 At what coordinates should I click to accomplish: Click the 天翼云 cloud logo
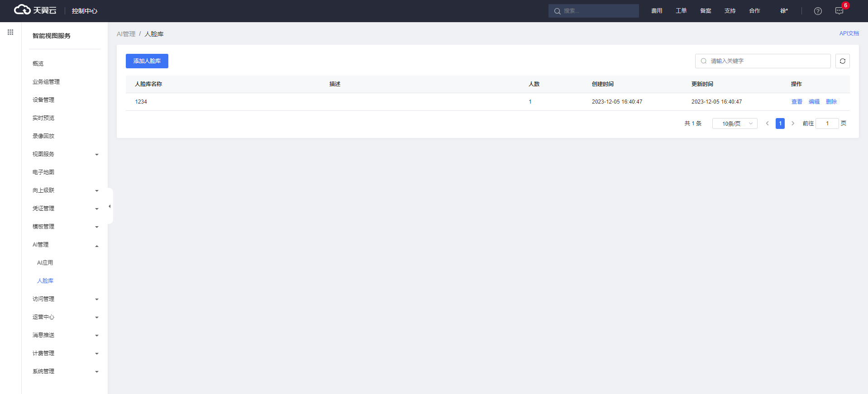[x=35, y=10]
